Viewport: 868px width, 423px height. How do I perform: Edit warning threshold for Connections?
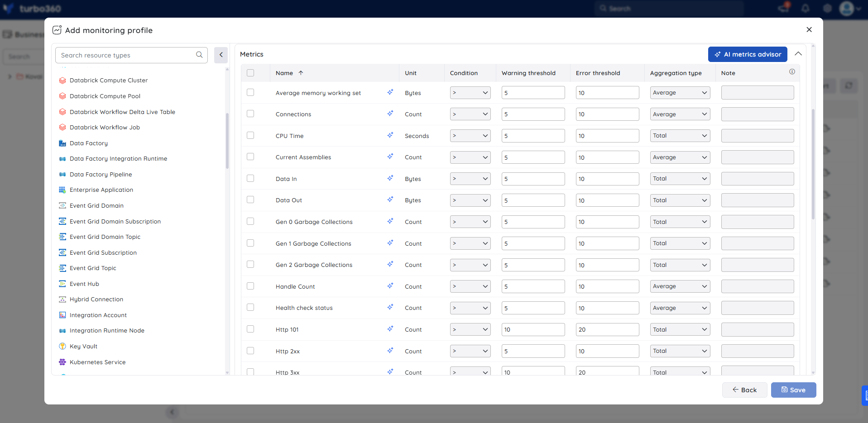pyautogui.click(x=533, y=114)
